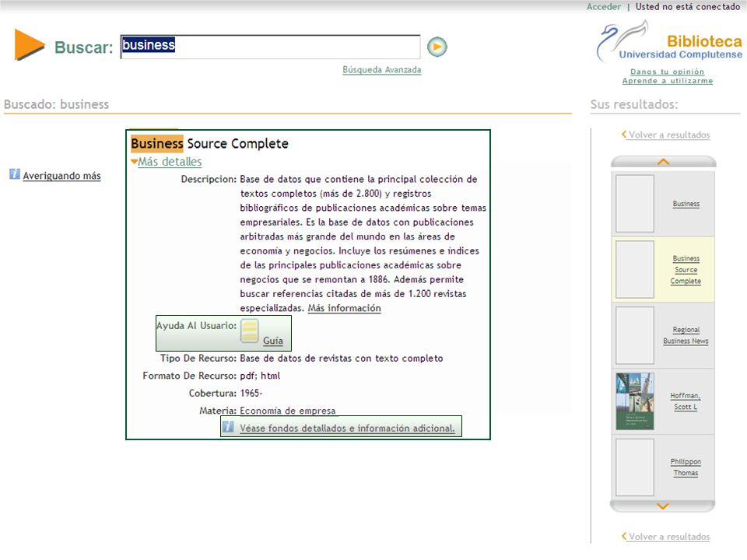Image resolution: width=747 pixels, height=560 pixels.
Task: Click thumbnail beside Philippon Thomas
Action: coord(635,467)
